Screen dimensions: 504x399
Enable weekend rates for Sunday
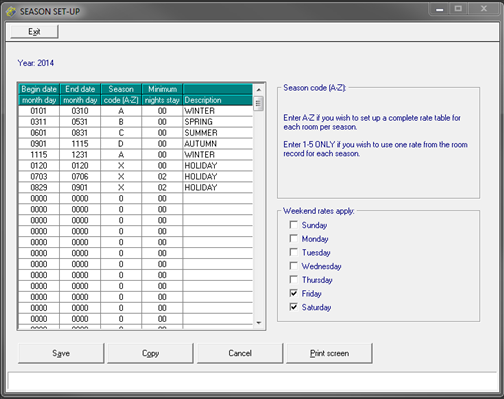point(294,225)
